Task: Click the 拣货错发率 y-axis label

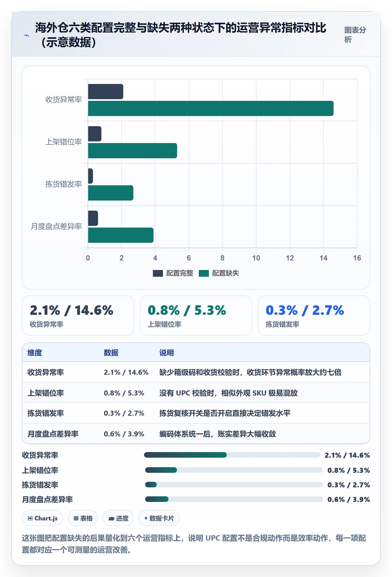Action: pos(64,184)
